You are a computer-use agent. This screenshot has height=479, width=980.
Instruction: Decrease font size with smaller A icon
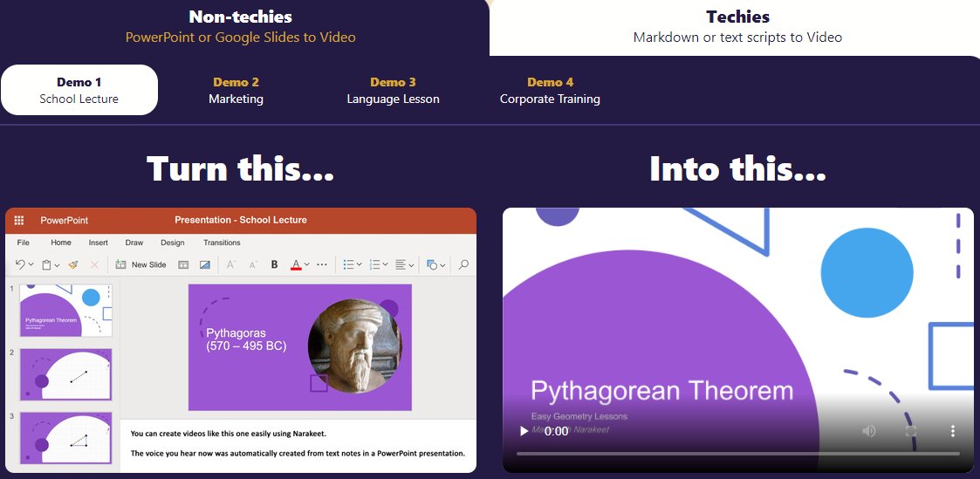click(x=253, y=264)
